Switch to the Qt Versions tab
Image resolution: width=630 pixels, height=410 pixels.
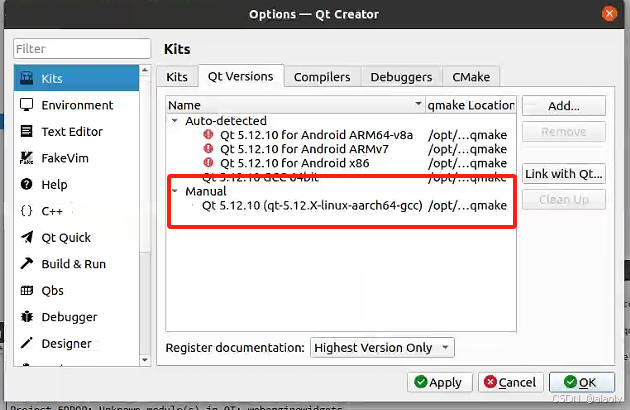click(x=241, y=76)
